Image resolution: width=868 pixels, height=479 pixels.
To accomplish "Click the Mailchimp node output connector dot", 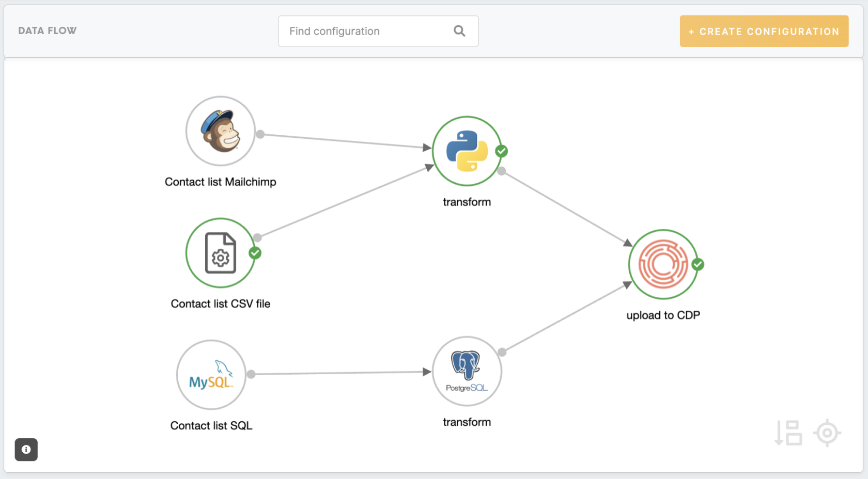I will (260, 134).
